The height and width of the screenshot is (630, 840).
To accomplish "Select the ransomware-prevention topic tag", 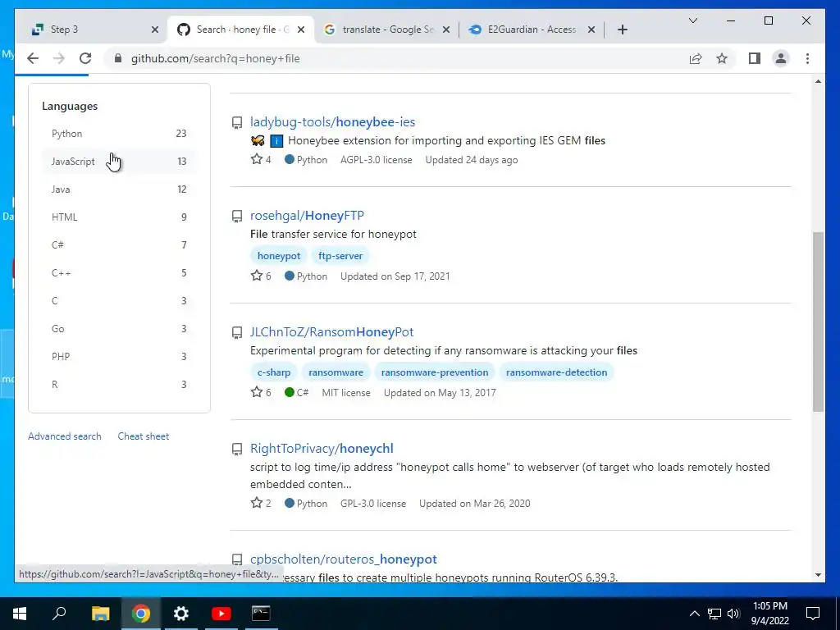I will click(x=435, y=372).
